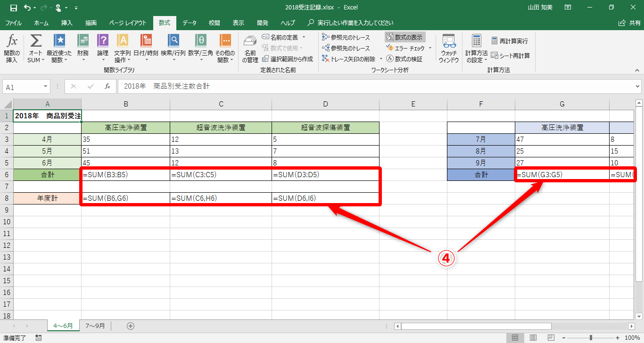Click the horizontal scrollbar thumb
This screenshot has width=644, height=343.
point(476,326)
